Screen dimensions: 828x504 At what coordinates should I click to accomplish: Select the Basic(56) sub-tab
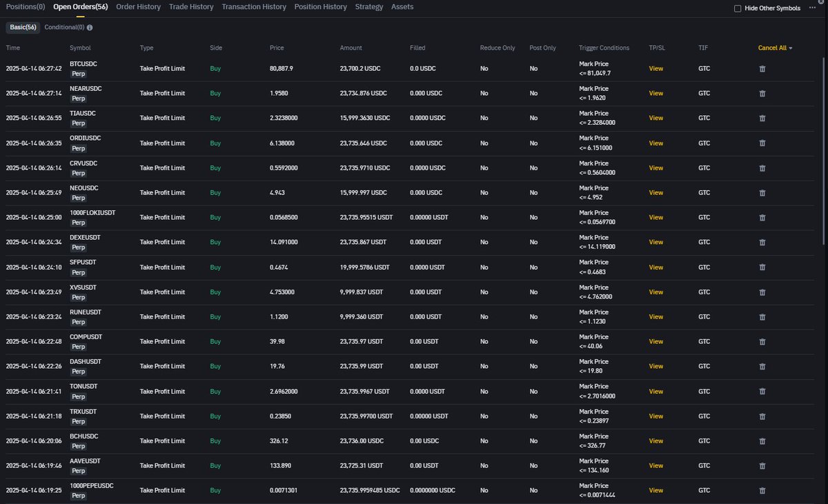23,28
